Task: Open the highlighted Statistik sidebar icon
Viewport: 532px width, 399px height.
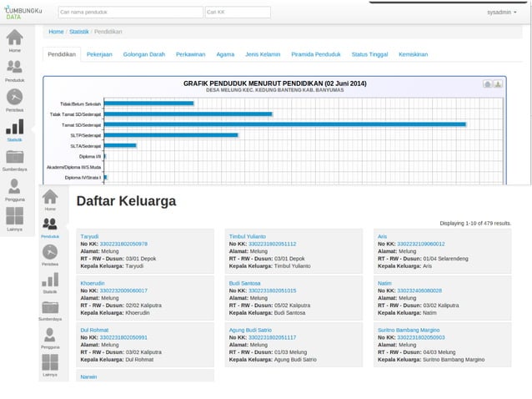Action: [15, 129]
